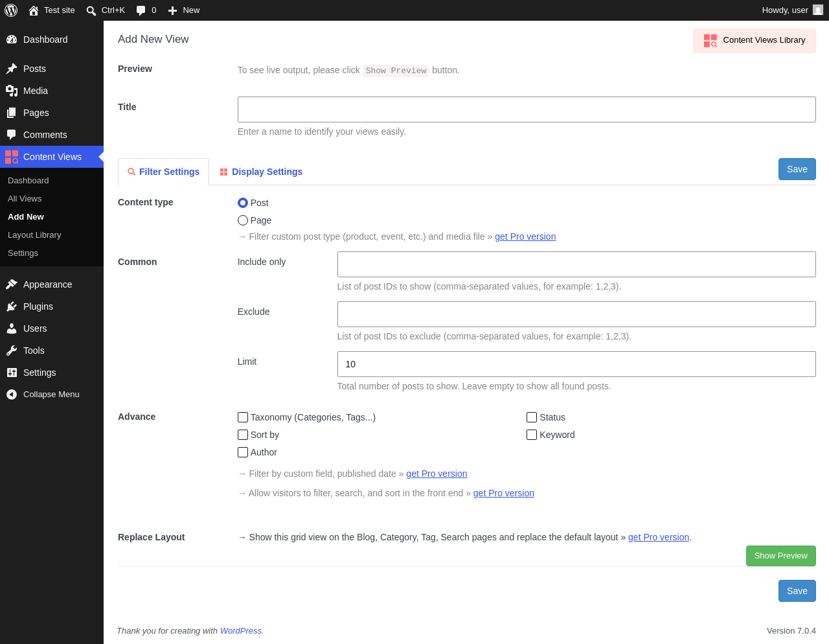Select the Page content type

(x=243, y=220)
